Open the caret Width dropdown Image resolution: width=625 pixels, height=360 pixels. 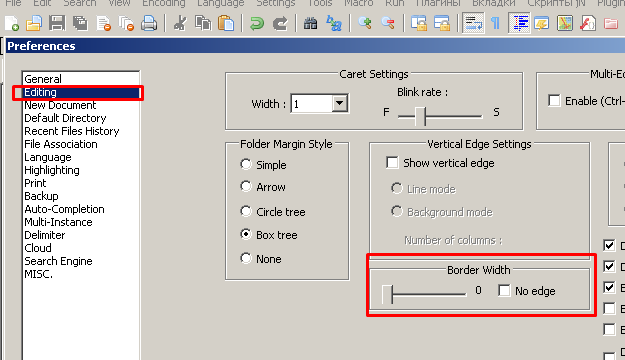tap(340, 104)
